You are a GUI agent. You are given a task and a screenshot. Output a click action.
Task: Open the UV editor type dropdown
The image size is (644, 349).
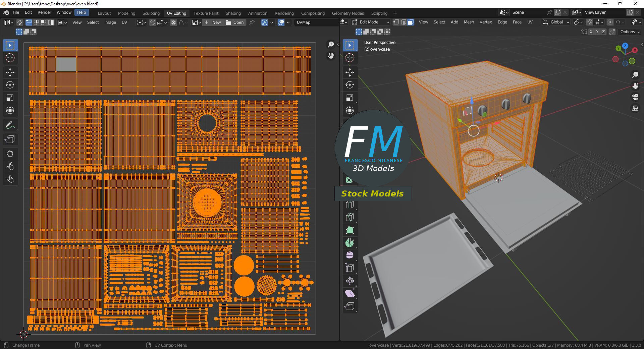(x=8, y=22)
